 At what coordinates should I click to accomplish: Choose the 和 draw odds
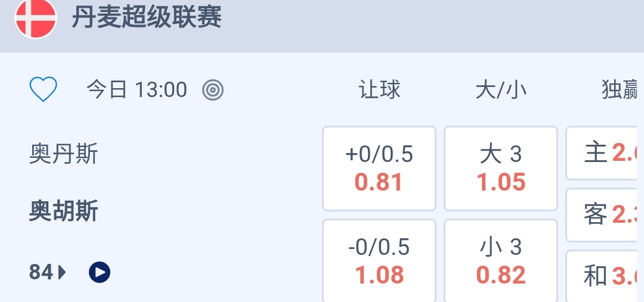click(x=605, y=276)
